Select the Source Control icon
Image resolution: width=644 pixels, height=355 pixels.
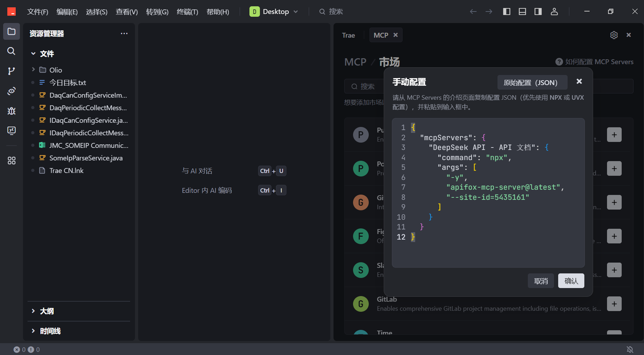point(12,71)
